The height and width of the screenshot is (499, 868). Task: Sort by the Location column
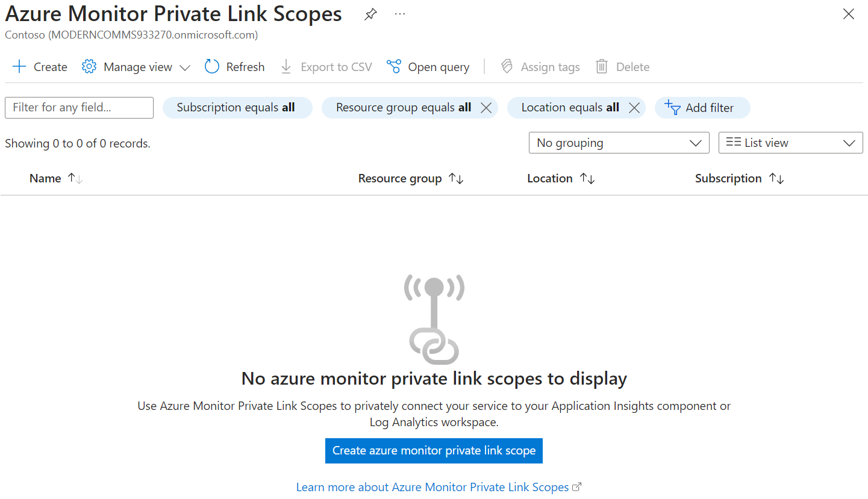point(561,178)
